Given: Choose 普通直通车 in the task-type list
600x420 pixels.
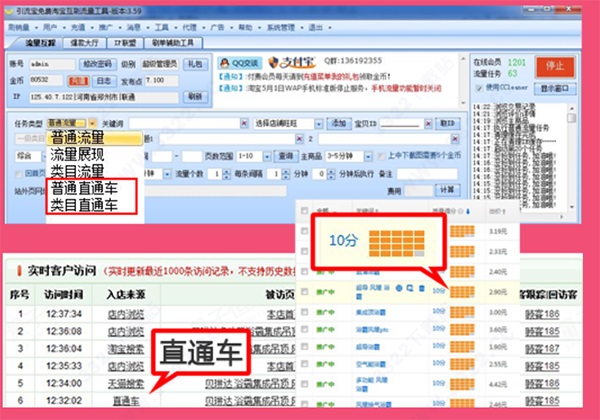Looking at the screenshot, I should (84, 188).
